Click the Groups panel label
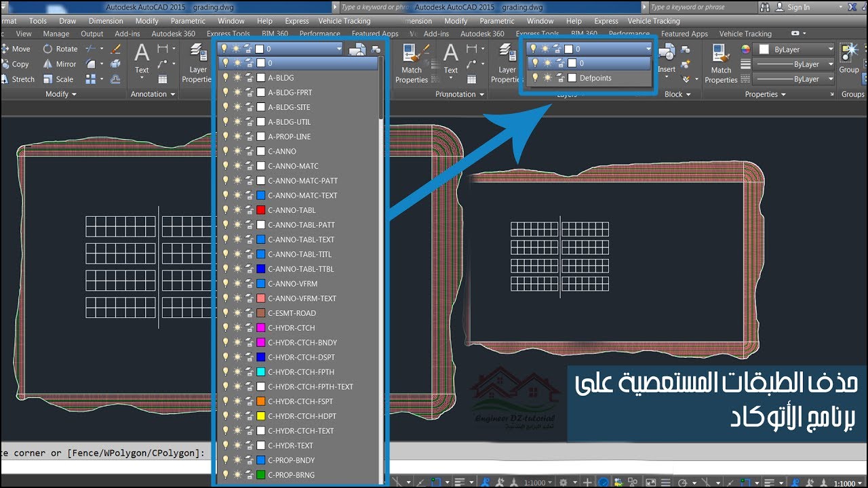The image size is (868, 488). [x=852, y=94]
